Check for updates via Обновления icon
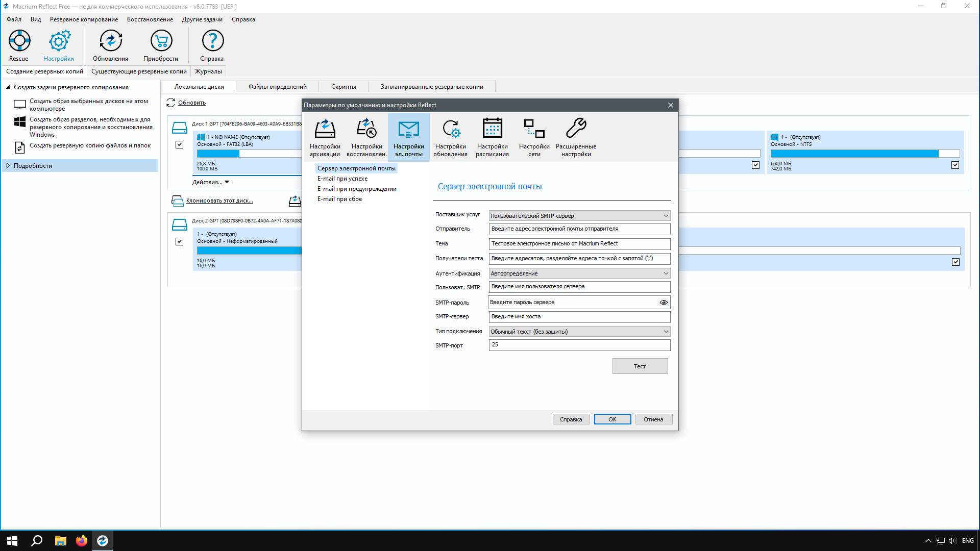Image resolution: width=980 pixels, height=551 pixels. (111, 45)
